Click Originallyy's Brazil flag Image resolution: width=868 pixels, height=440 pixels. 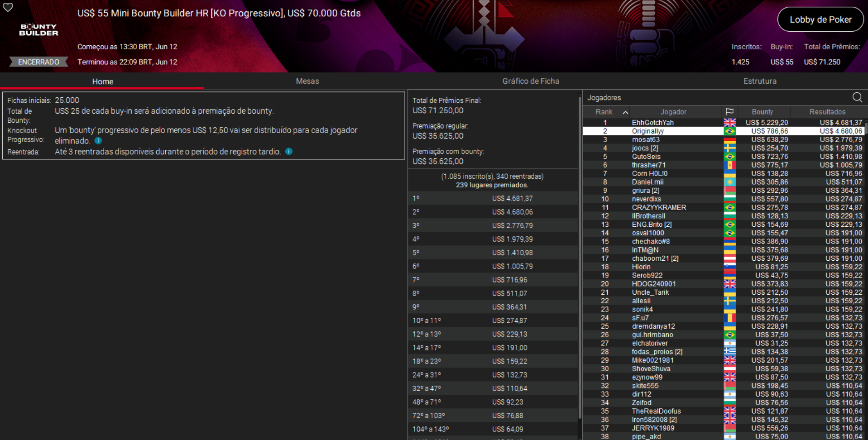729,131
